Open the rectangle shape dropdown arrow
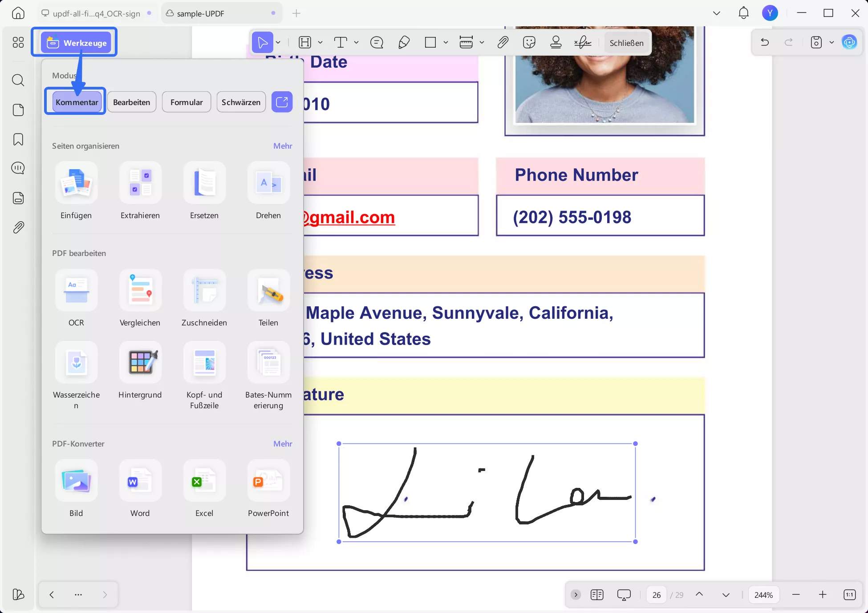Viewport: 868px width, 613px height. tap(446, 42)
